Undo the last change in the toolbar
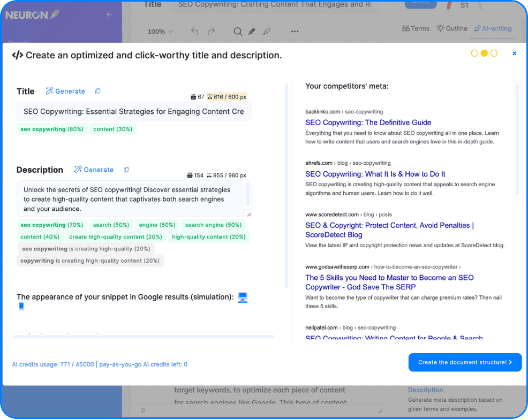The height and width of the screenshot is (420, 528). pyautogui.click(x=194, y=31)
